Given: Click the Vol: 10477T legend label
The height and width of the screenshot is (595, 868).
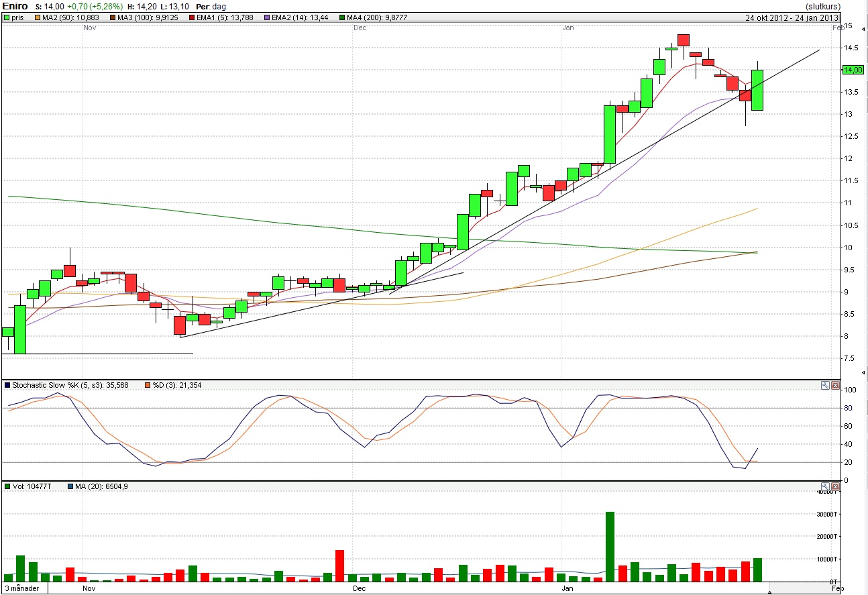Looking at the screenshot, I should (x=32, y=486).
